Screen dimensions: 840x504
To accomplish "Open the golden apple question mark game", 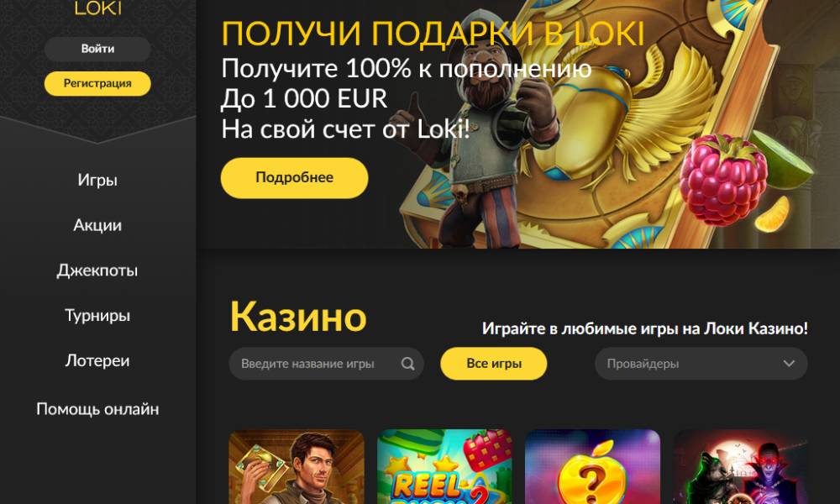I will [x=592, y=466].
